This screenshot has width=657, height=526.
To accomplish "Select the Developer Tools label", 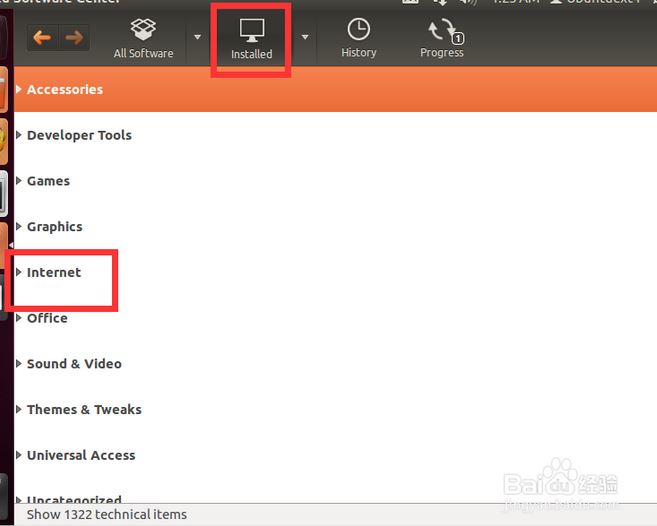I will point(79,135).
